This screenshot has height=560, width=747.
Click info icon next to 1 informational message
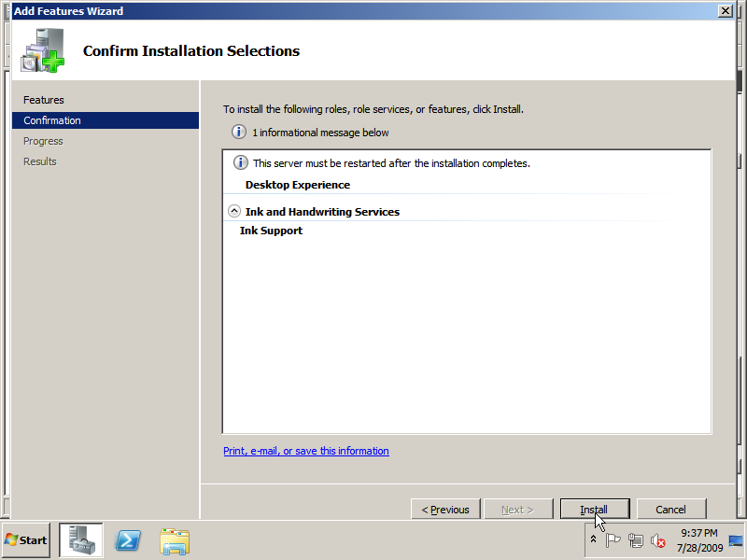(x=239, y=132)
